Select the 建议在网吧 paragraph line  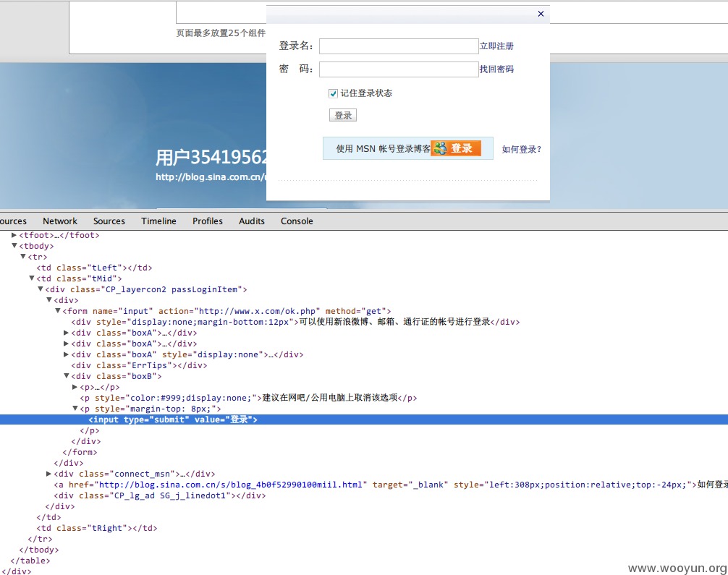248,398
